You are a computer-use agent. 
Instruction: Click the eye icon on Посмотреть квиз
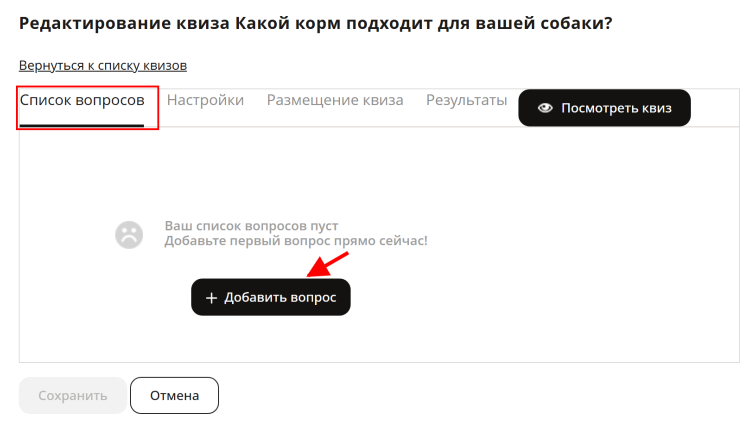(x=545, y=108)
